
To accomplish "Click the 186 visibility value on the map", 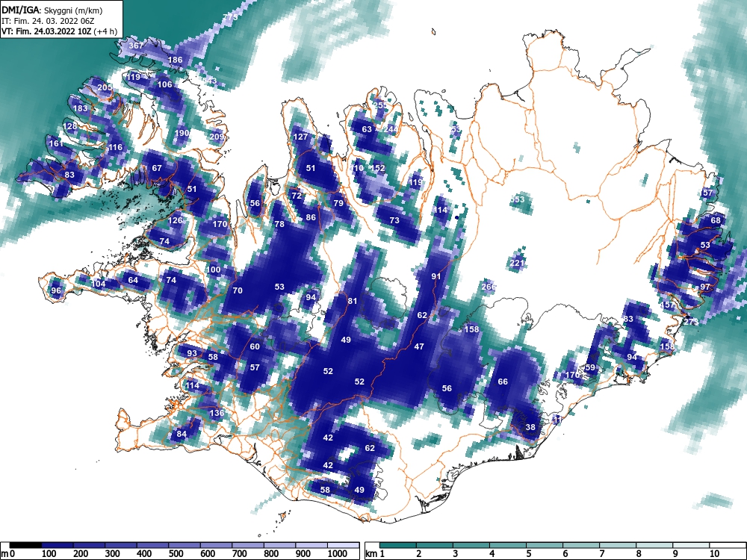I will pyautogui.click(x=176, y=60).
